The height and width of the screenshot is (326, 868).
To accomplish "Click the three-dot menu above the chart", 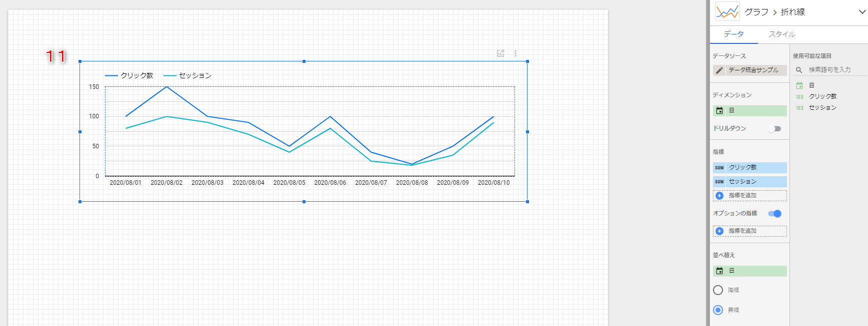I will 515,53.
